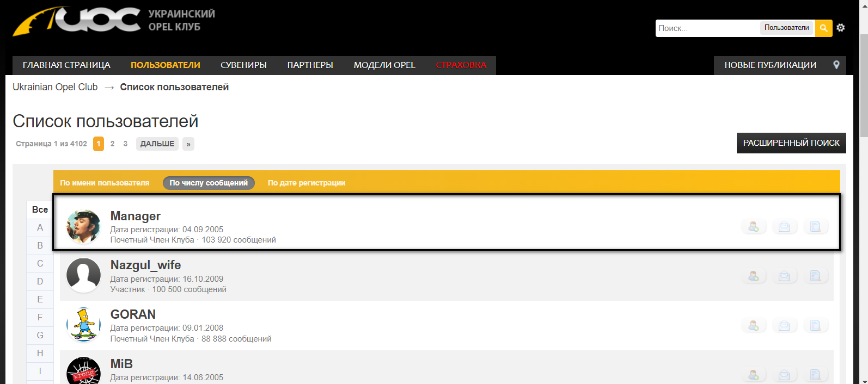This screenshot has height=384, width=868.
Task: Filter users by letter F
Action: (x=40, y=318)
